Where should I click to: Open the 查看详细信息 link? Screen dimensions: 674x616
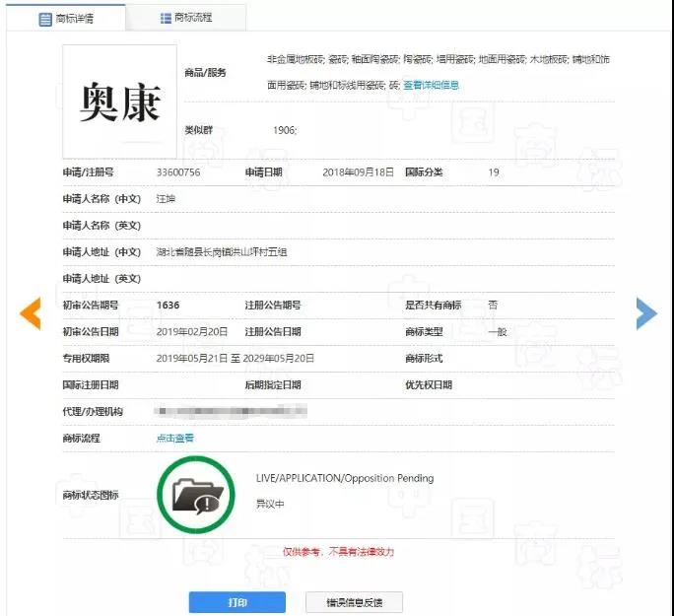[x=431, y=85]
